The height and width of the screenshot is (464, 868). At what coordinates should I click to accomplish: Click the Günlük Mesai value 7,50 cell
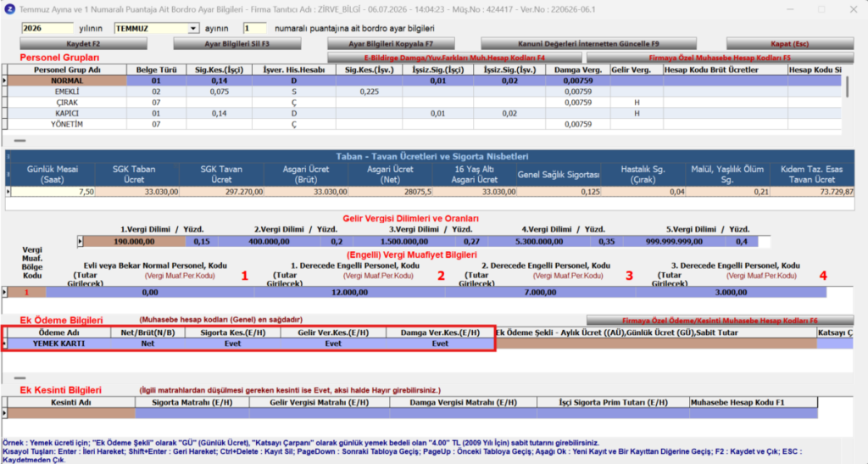(53, 192)
